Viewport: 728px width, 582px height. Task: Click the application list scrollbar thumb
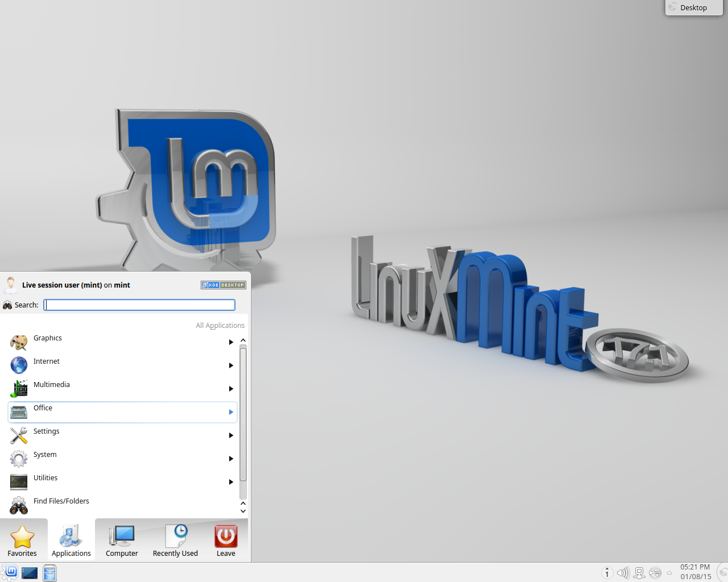243,414
